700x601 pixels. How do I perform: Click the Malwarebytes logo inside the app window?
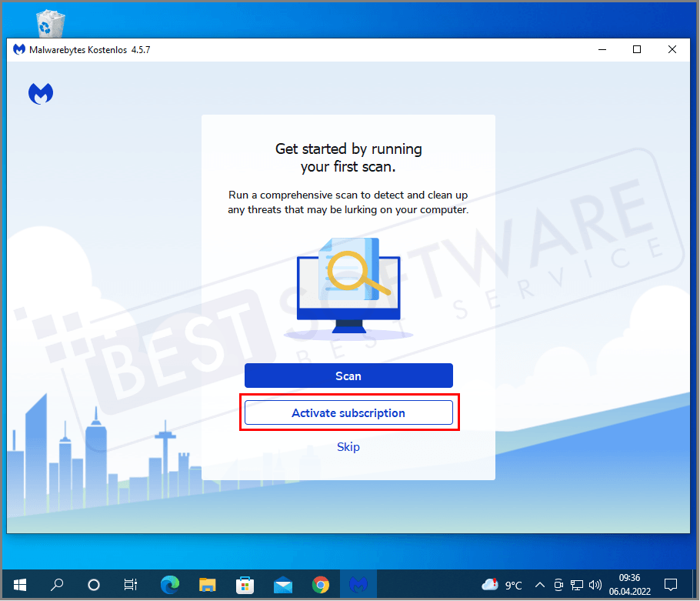40,92
